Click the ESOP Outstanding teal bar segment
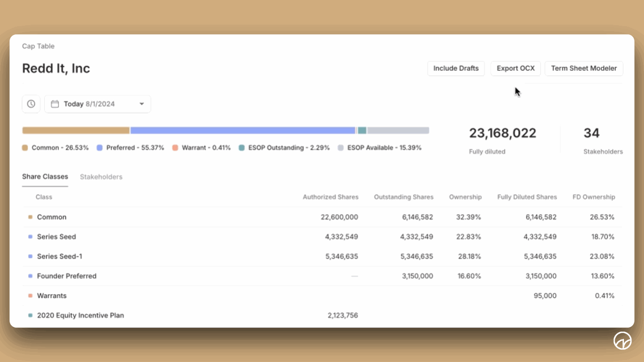The image size is (644, 362). coord(362,130)
